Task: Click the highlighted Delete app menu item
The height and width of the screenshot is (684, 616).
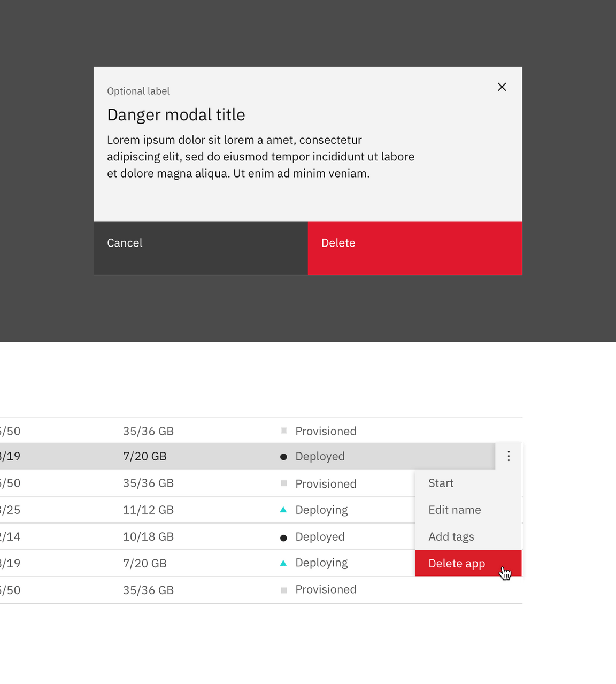Action: click(x=457, y=563)
